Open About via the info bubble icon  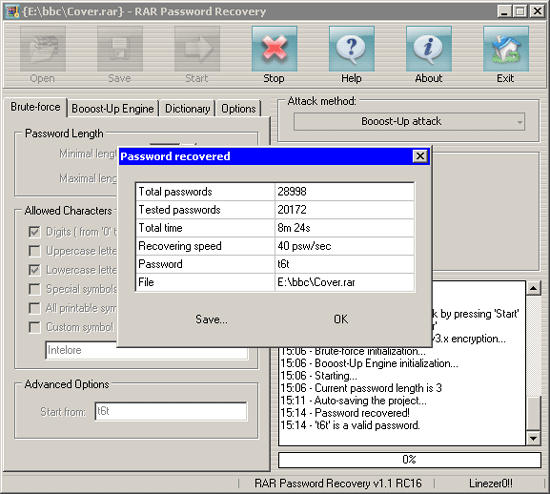(x=429, y=49)
